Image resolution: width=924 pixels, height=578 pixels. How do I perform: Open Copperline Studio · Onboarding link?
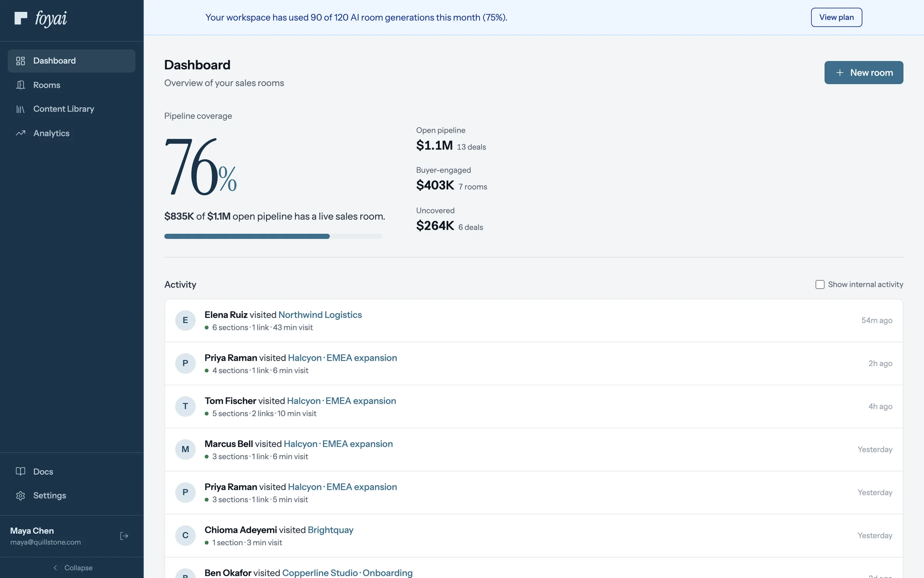(347, 573)
